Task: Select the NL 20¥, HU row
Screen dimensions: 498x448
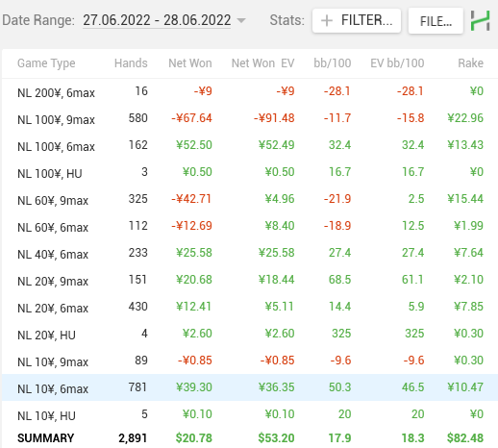Action: pos(250,335)
